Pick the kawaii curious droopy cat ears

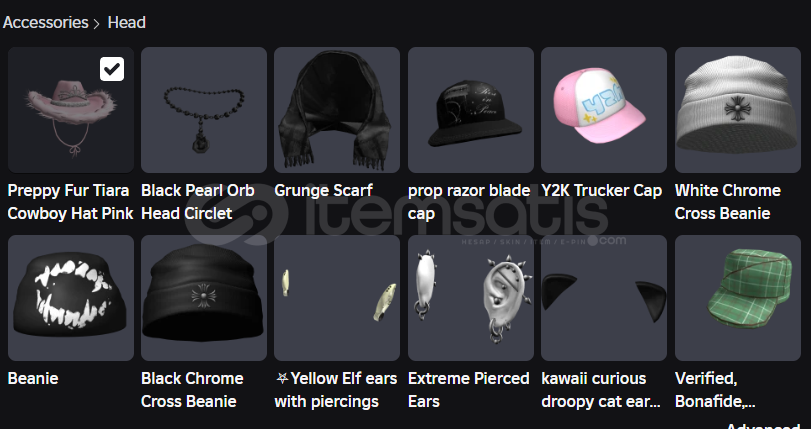click(604, 298)
